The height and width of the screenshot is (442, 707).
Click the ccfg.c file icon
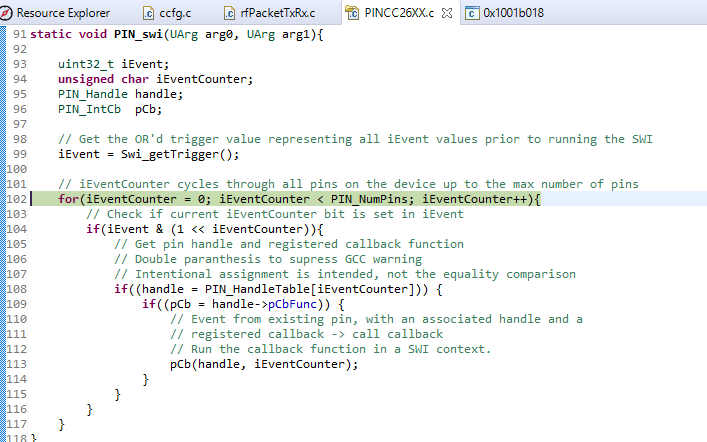(x=149, y=14)
